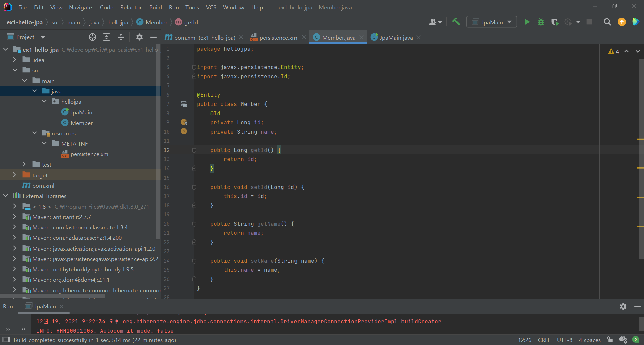
Task: Expand the .idea folder
Action: click(15, 60)
